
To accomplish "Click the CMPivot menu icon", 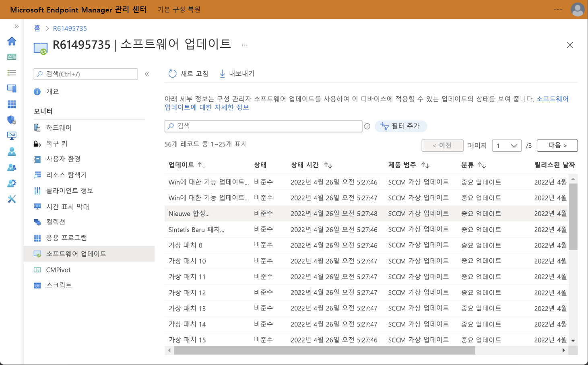I will (x=37, y=270).
